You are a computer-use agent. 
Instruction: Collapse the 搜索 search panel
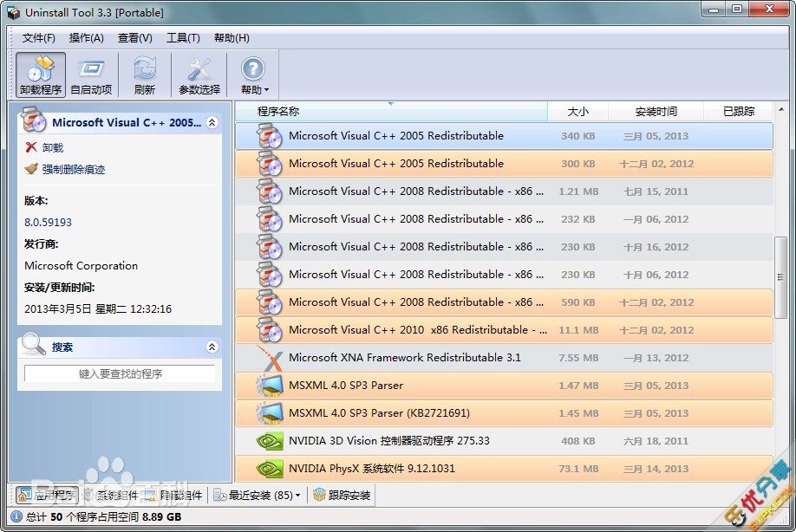212,347
